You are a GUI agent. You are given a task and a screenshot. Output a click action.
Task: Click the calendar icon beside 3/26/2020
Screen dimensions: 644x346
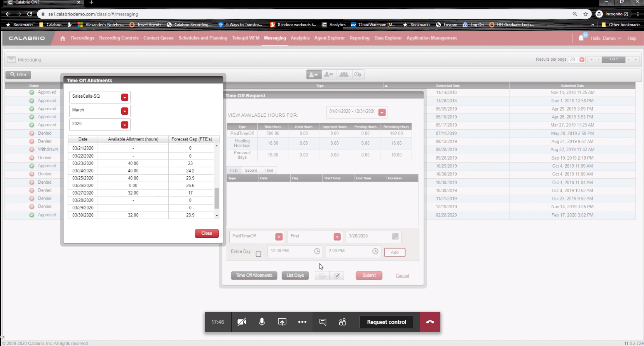[x=395, y=237]
